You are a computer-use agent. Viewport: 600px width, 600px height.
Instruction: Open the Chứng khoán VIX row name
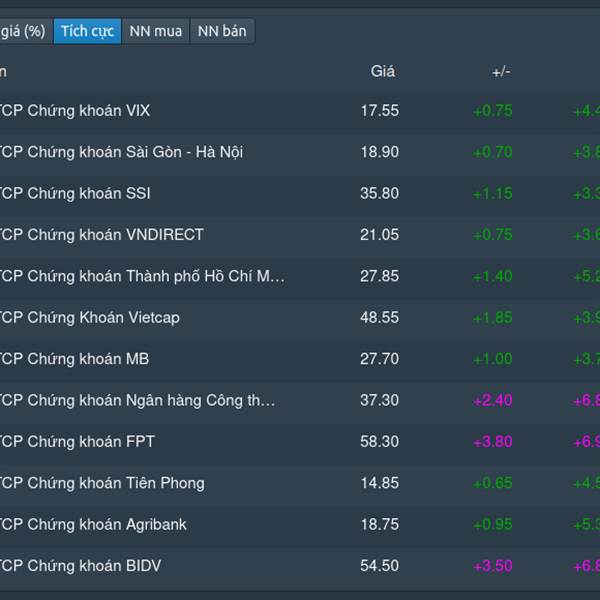88,111
